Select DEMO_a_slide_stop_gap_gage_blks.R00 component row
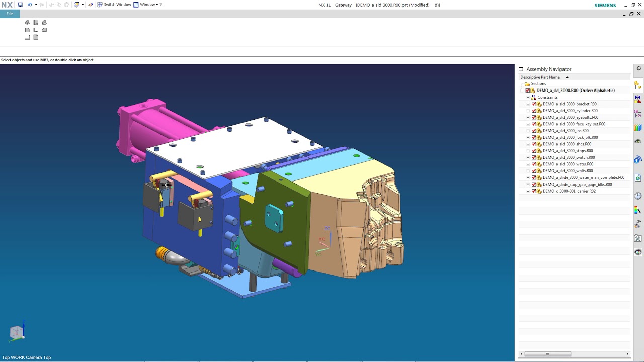The height and width of the screenshot is (362, 644). [578, 185]
